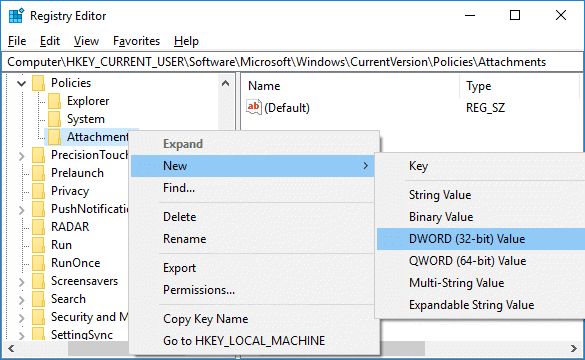The image size is (585, 360).
Task: Click the PrecisionTouch folder icon
Action: [38, 155]
